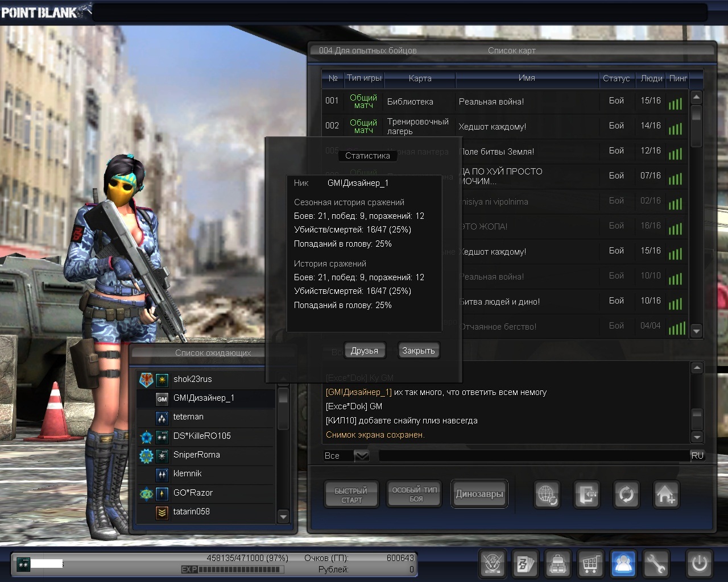The image size is (728, 582).
Task: Open the shop cart icon
Action: (591, 563)
